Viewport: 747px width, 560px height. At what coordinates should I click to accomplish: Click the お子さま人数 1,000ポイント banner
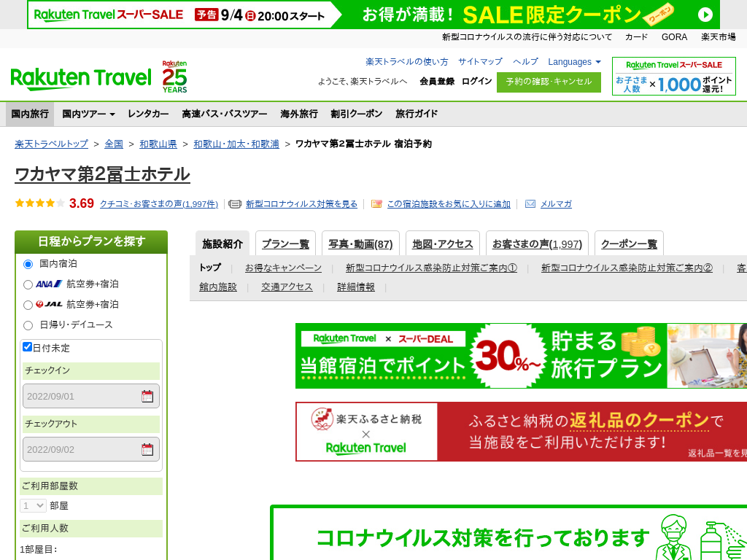tap(673, 76)
